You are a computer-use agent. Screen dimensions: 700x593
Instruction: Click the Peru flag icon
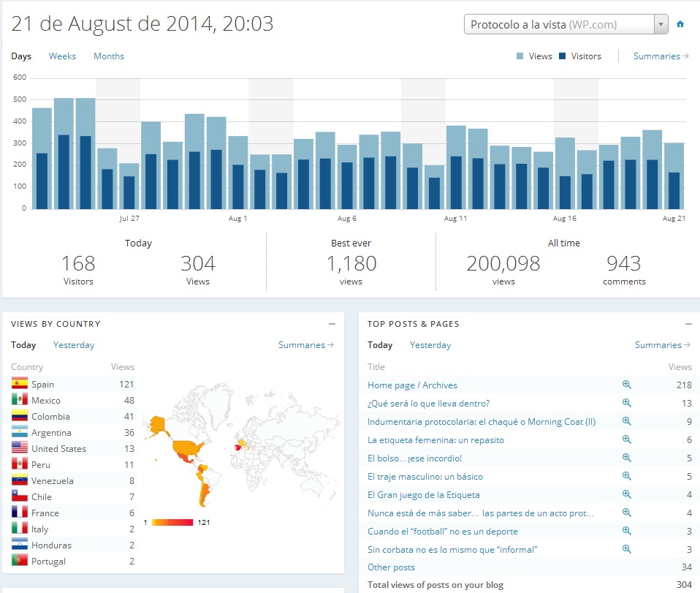[x=20, y=464]
